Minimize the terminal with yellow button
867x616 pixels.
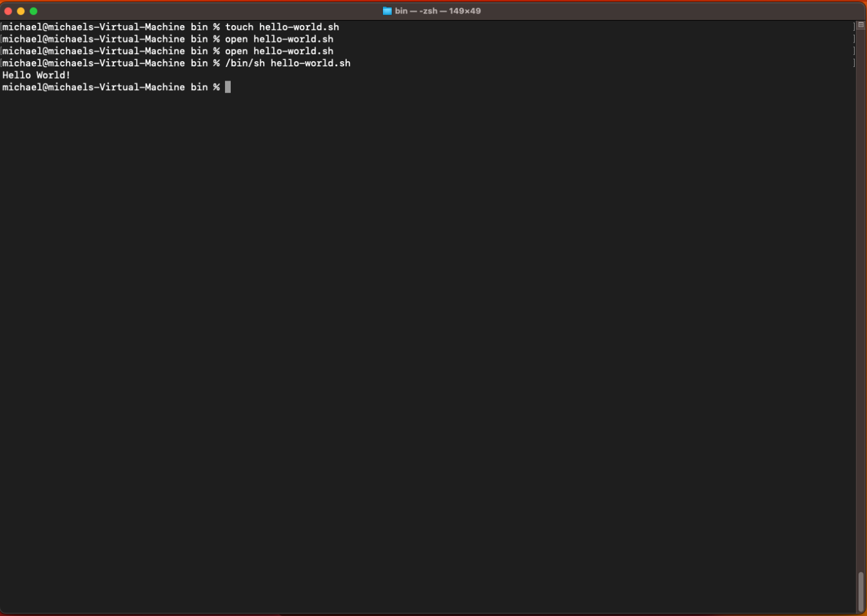21,11
